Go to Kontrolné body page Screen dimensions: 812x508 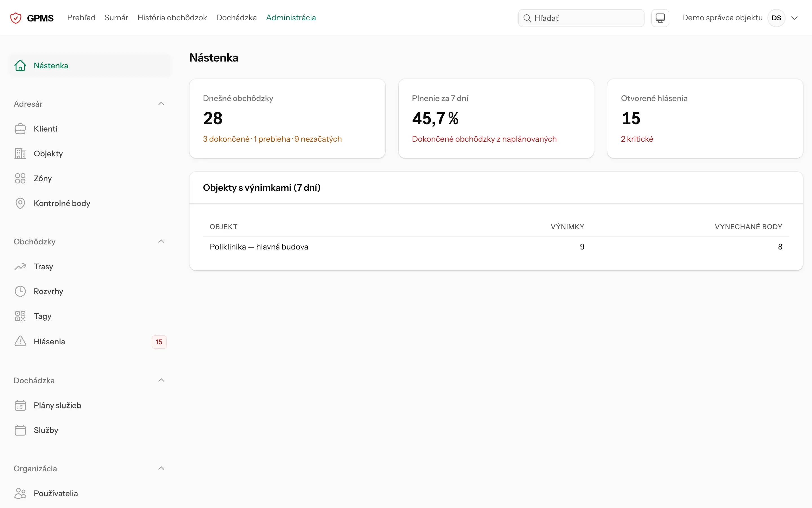pos(90,203)
